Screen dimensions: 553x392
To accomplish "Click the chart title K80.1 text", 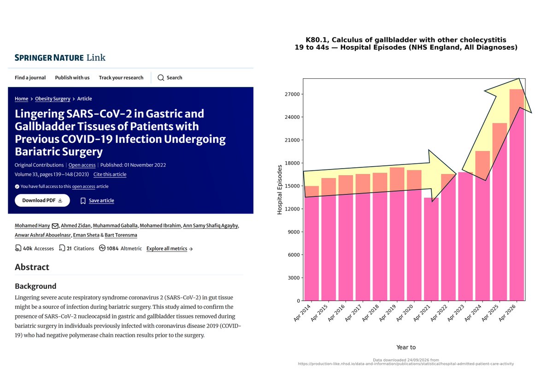I will coord(406,44).
